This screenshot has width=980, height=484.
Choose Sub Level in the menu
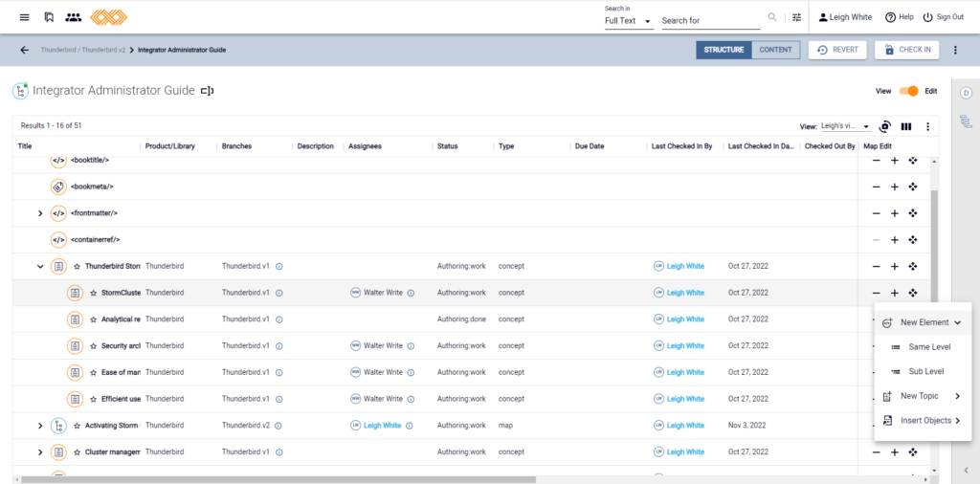coord(924,371)
